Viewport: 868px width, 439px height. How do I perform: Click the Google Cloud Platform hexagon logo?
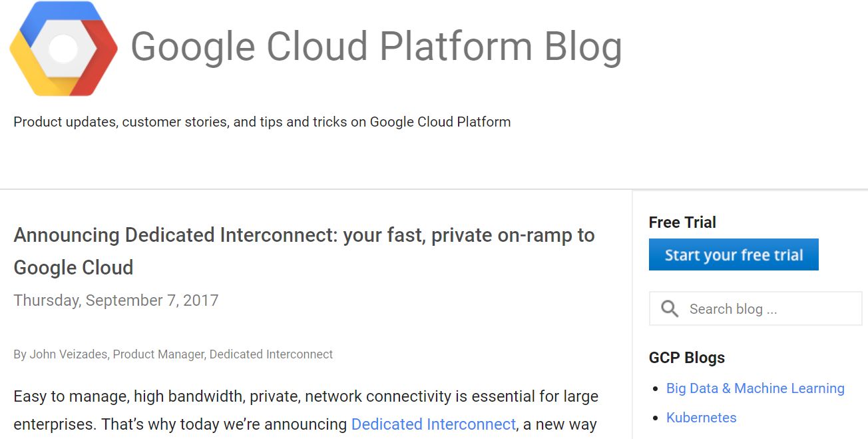62,48
